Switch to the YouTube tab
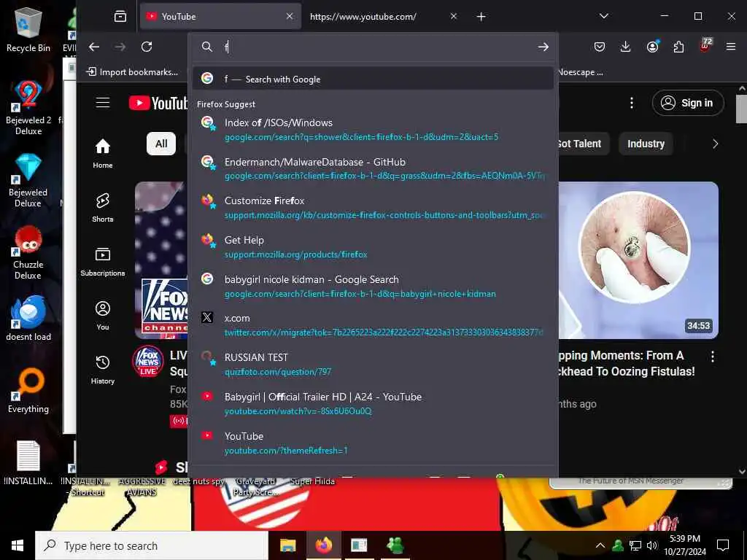The height and width of the screenshot is (560, 747). coord(220,17)
